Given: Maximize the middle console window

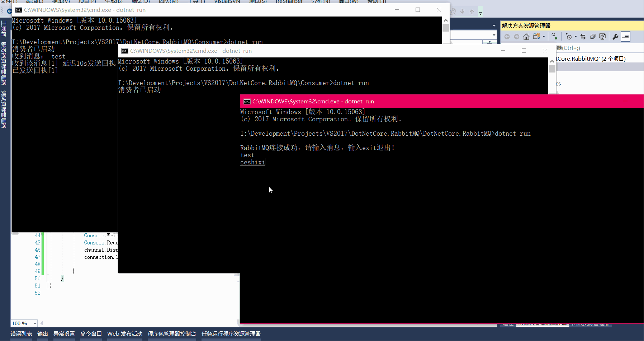Looking at the screenshot, I should click(524, 51).
